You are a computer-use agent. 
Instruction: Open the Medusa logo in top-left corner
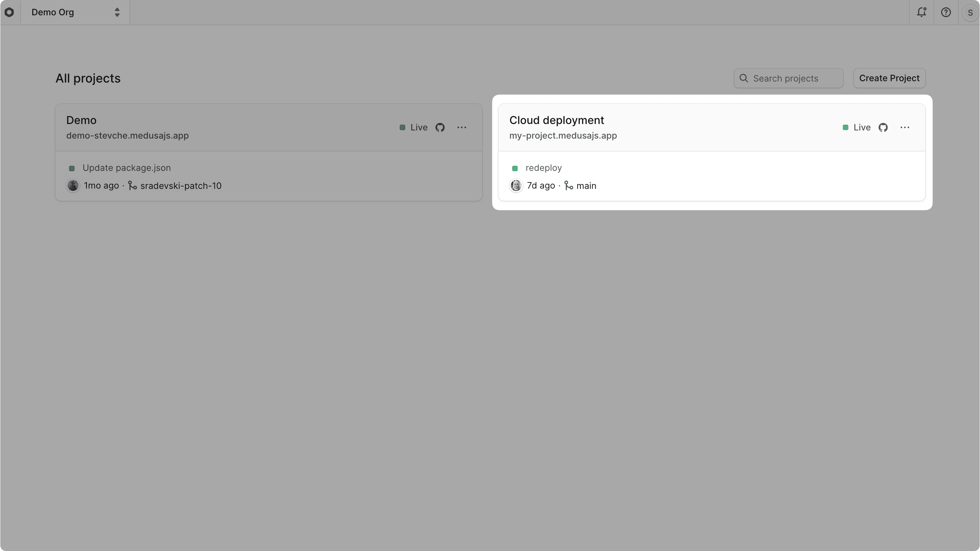pyautogui.click(x=10, y=12)
